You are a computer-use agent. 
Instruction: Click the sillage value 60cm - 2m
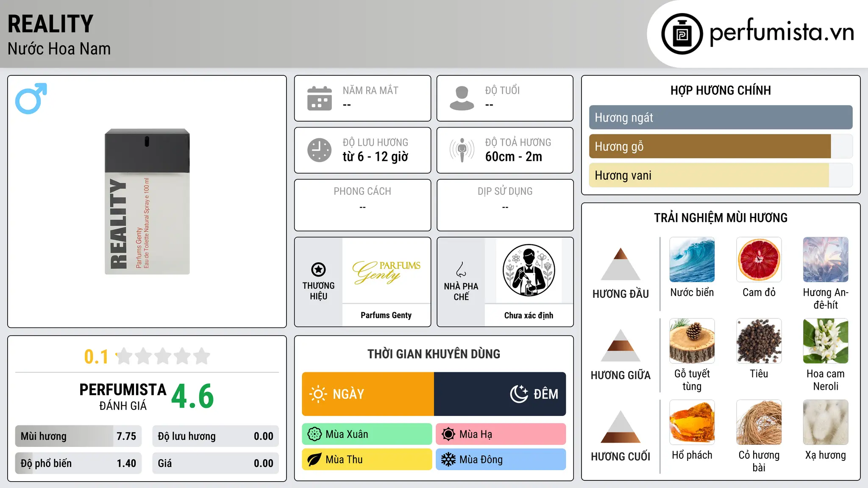[x=514, y=157]
